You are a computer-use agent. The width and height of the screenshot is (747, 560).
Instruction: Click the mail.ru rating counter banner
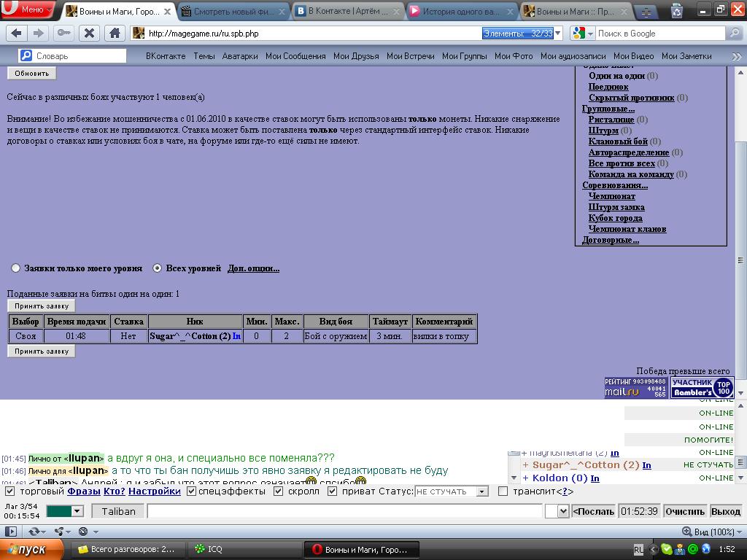click(x=635, y=388)
